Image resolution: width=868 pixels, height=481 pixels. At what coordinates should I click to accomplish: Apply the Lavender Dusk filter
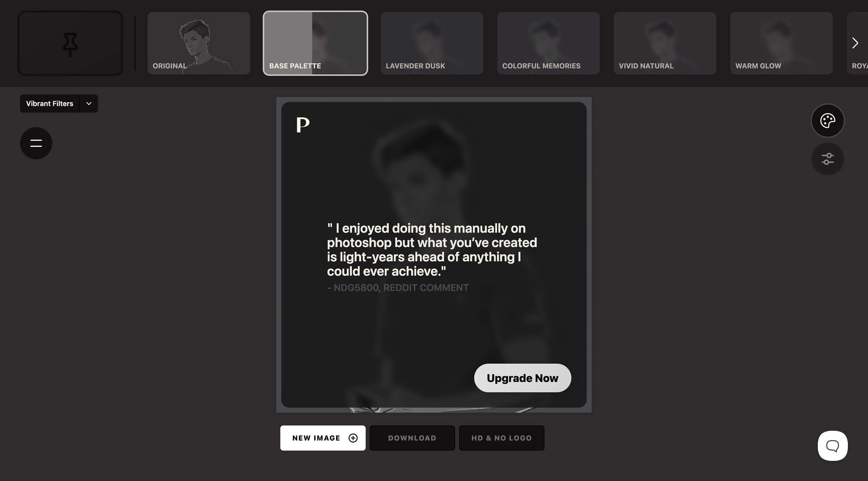coord(432,43)
